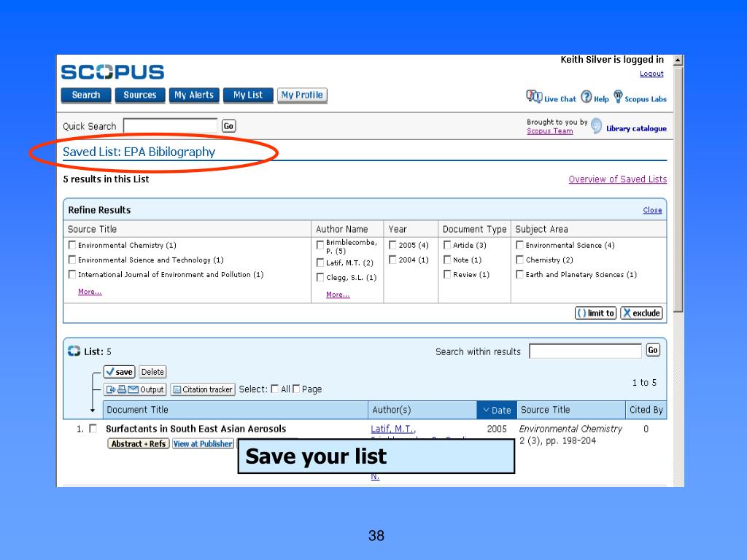747x560 pixels.
Task: Click the Cited By column header
Action: point(646,410)
